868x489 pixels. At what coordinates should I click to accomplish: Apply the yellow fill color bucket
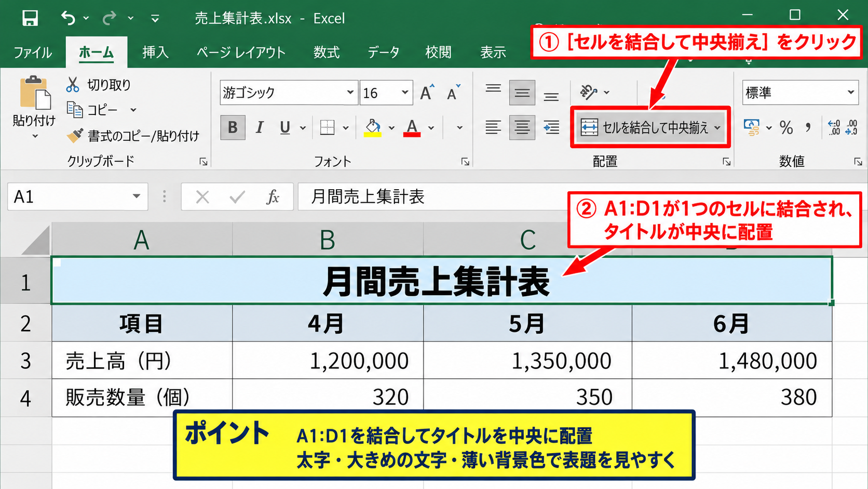(373, 127)
